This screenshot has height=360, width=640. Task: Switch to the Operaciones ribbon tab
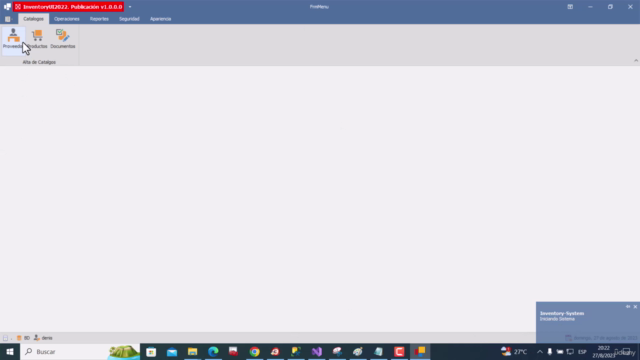click(x=67, y=19)
